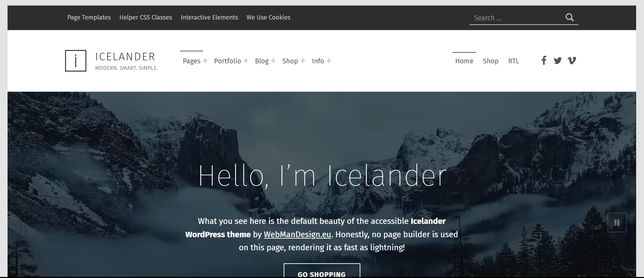
Task: Open the Pages menu item
Action: coord(191,61)
